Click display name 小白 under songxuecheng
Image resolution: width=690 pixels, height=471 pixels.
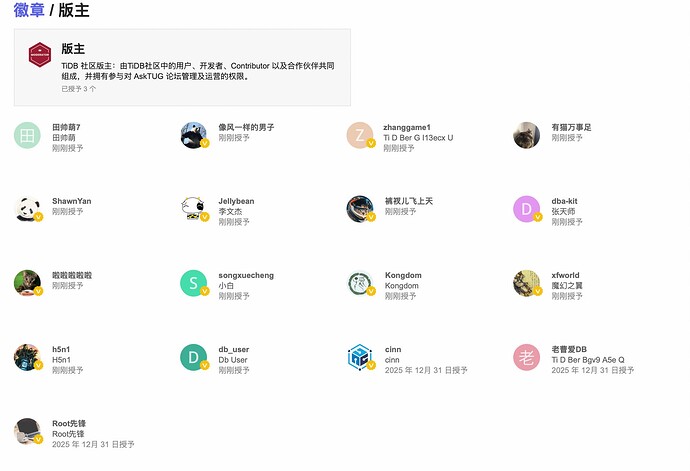(x=226, y=286)
